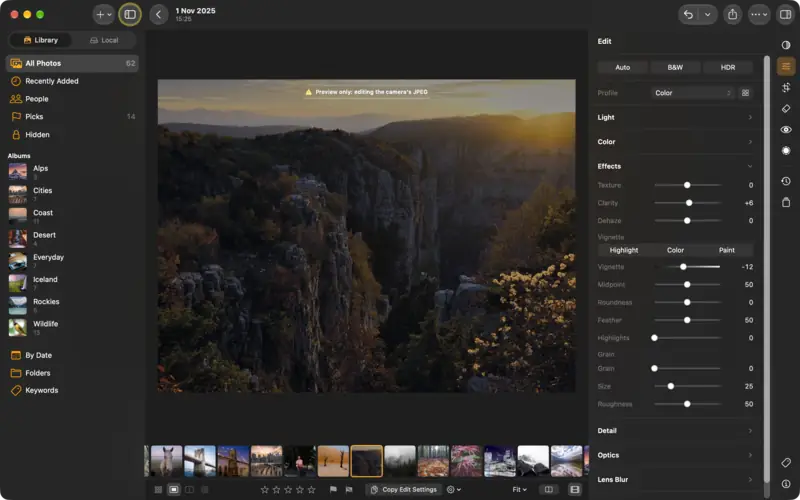Select the Paint vignette style
Screen dimensions: 800x500
pos(727,250)
